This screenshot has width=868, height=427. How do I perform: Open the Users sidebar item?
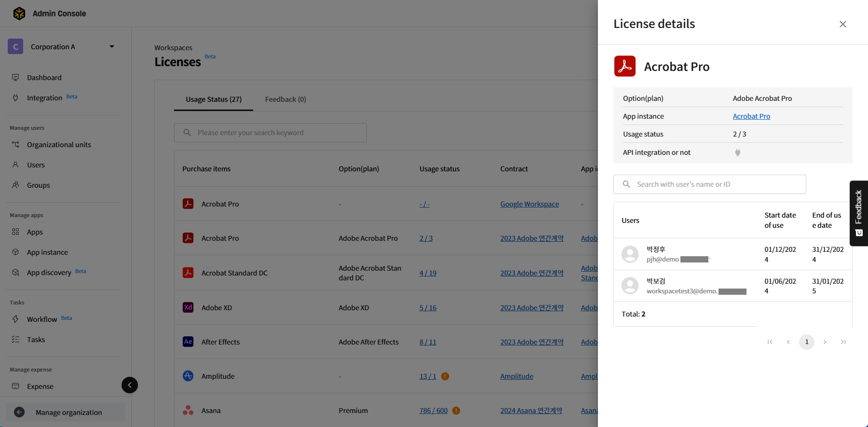pos(36,165)
